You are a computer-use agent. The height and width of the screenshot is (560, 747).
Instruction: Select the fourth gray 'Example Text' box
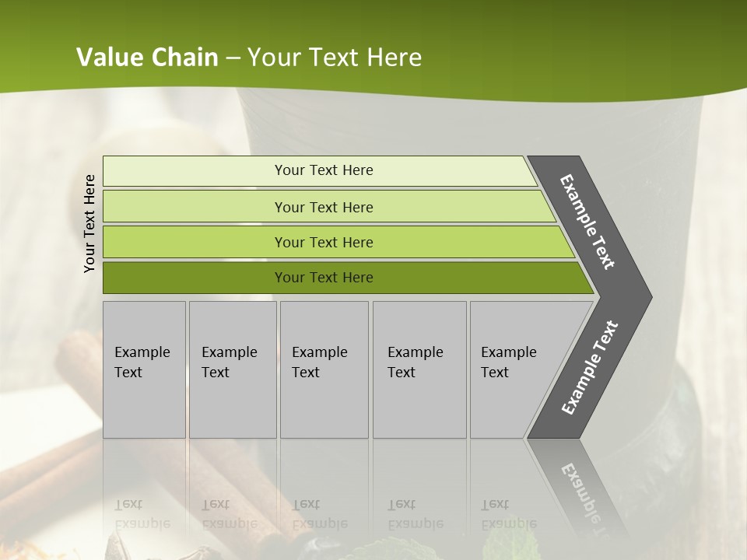coord(419,369)
